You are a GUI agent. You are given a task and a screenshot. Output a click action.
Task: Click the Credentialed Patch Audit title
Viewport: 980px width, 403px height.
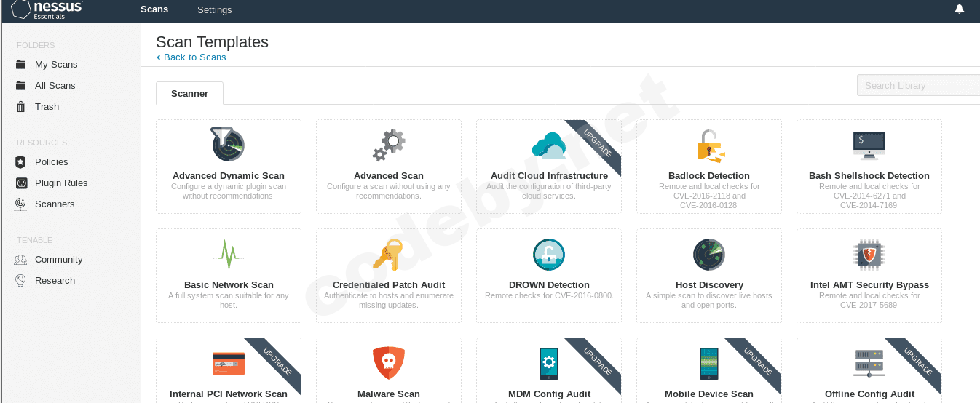389,285
